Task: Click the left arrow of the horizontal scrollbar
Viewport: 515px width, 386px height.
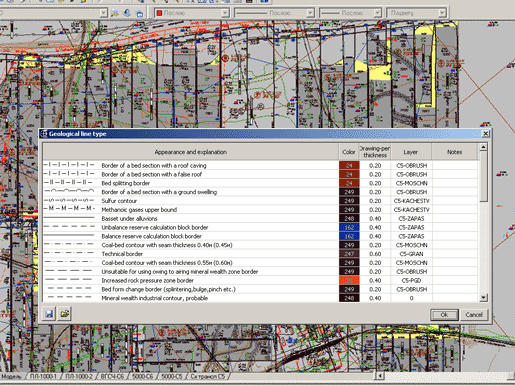Action: [x=379, y=376]
